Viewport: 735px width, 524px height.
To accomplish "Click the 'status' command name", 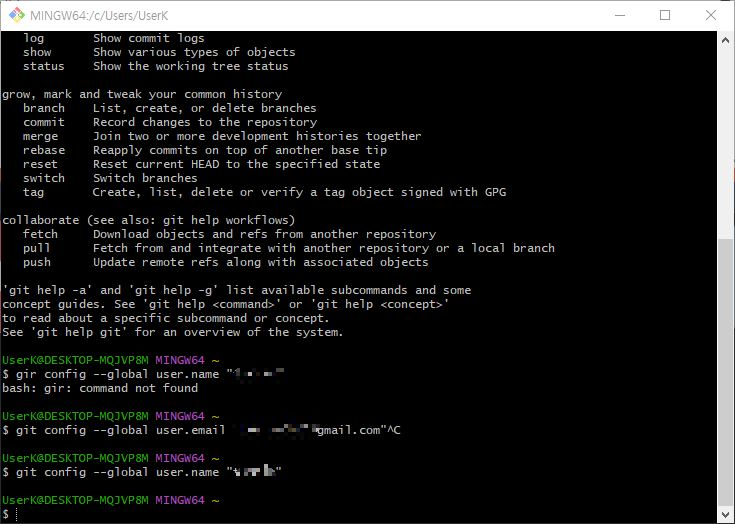I will tap(44, 66).
